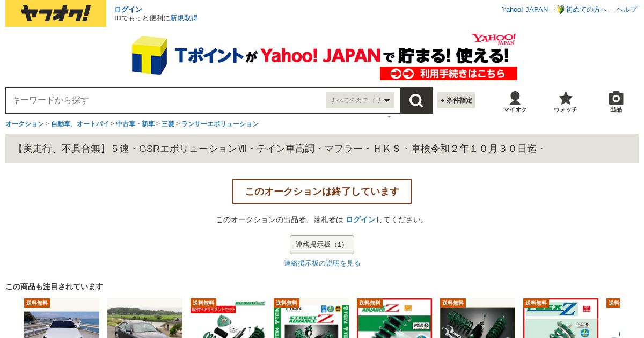Screen dimensions: 644x338
Task: Click the 三菱 breadcrumb
Action: coord(168,124)
